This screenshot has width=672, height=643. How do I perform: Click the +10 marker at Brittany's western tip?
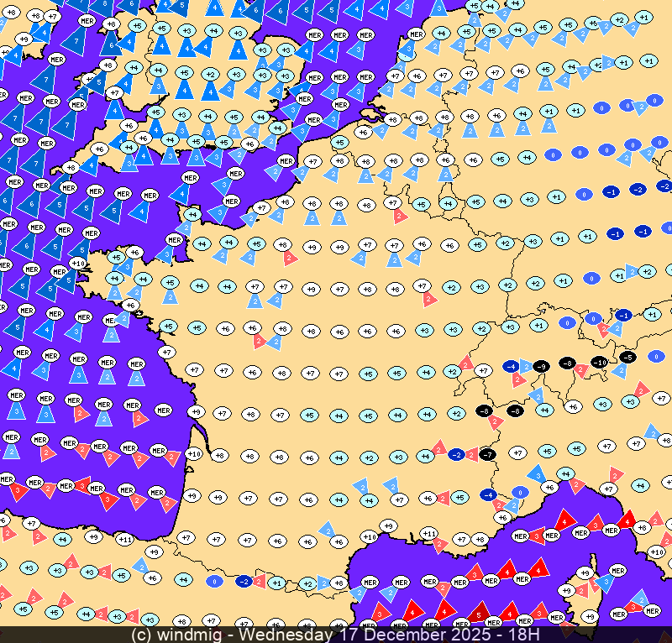click(77, 264)
